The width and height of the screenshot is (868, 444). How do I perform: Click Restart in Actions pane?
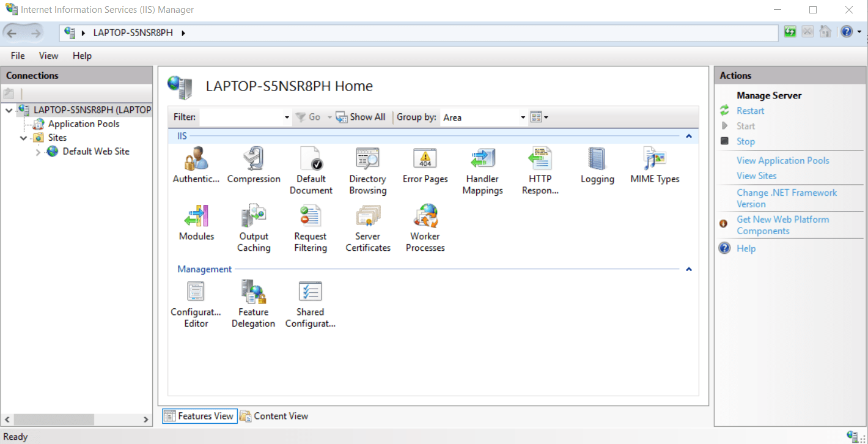[x=750, y=111]
